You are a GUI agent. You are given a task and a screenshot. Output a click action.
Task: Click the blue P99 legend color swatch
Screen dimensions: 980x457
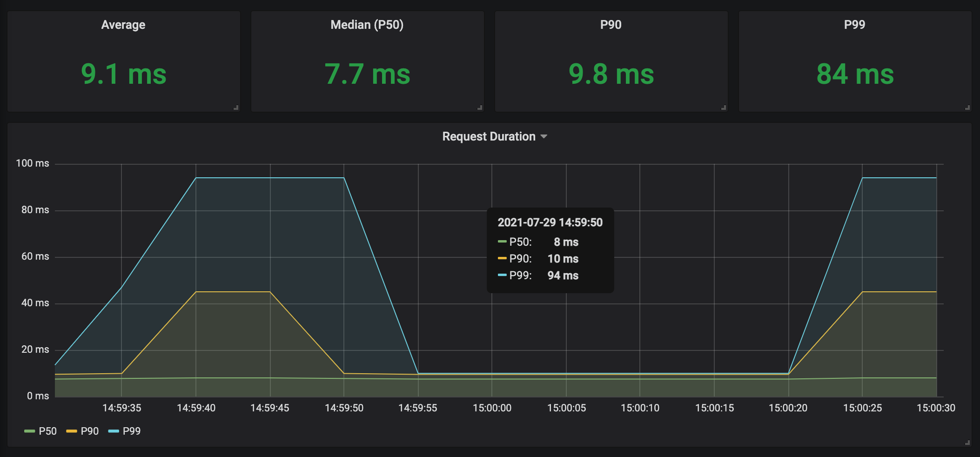(x=114, y=431)
